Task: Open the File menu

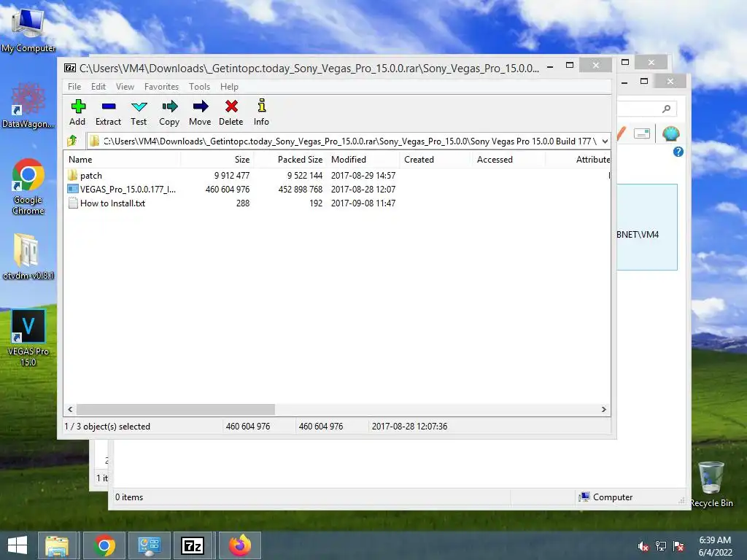Action: click(74, 87)
